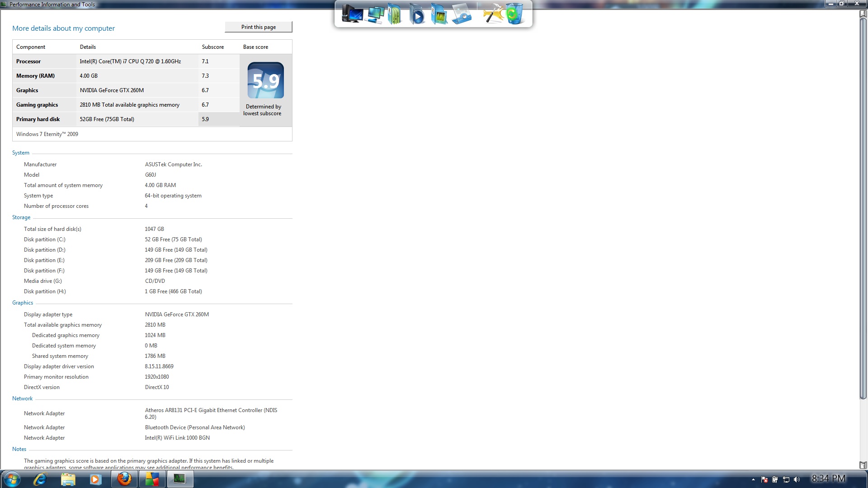Click the Atheros AR8131 network adapter text

coord(211,413)
